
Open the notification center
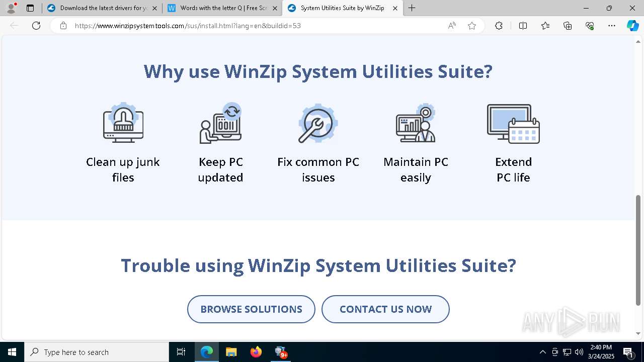coord(628,352)
